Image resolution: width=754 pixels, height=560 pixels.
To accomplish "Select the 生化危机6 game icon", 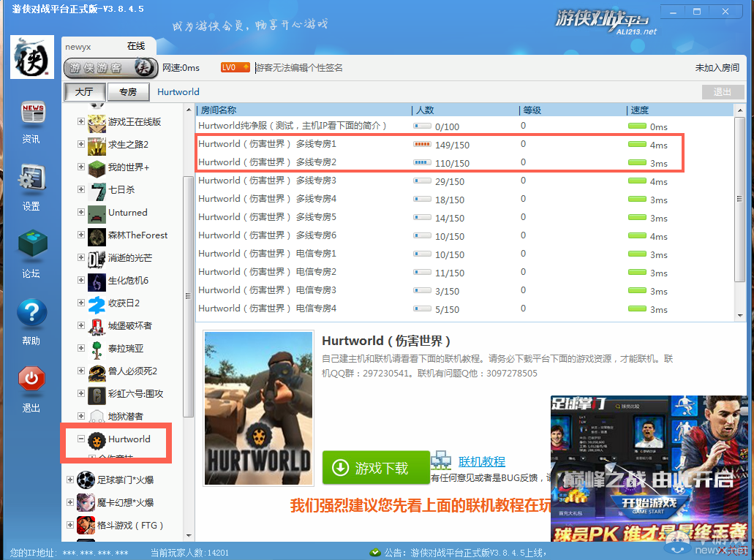I will click(x=97, y=281).
